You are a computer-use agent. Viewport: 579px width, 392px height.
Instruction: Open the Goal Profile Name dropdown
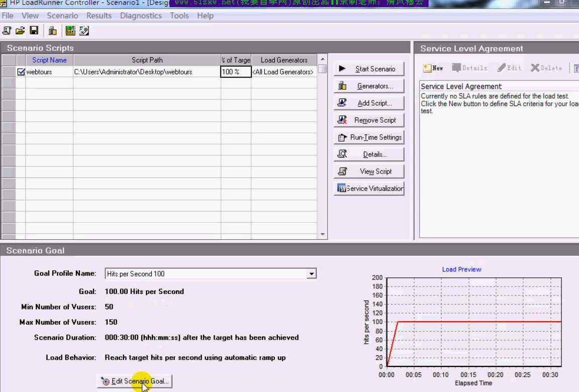point(311,274)
